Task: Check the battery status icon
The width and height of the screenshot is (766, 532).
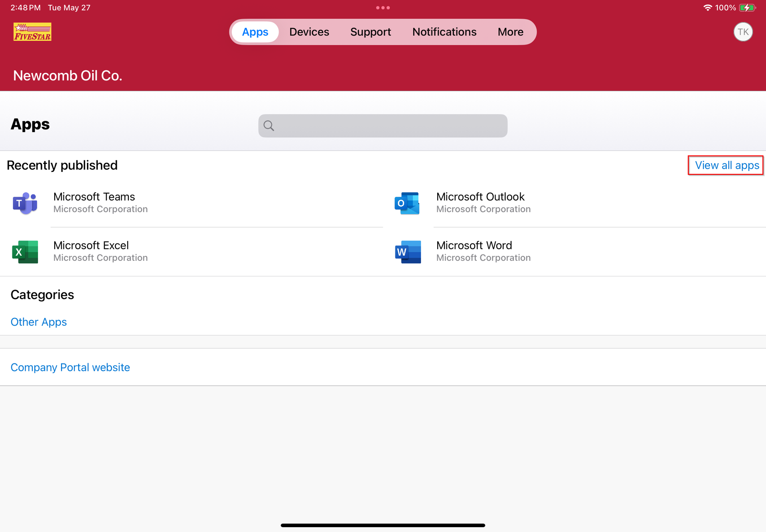Action: click(x=747, y=8)
